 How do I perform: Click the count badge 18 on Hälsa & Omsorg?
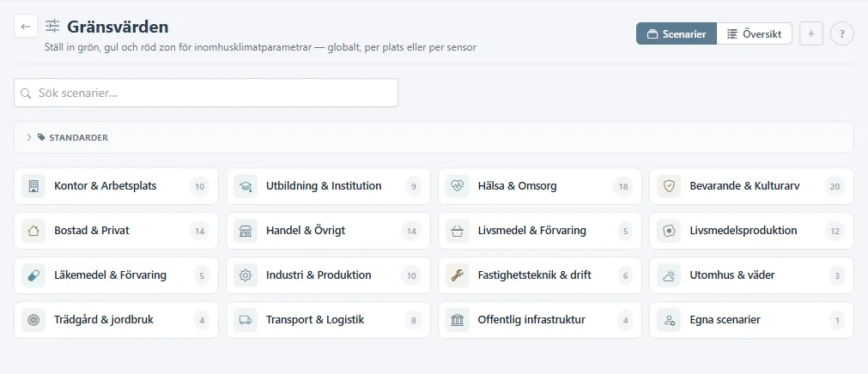pyautogui.click(x=623, y=186)
